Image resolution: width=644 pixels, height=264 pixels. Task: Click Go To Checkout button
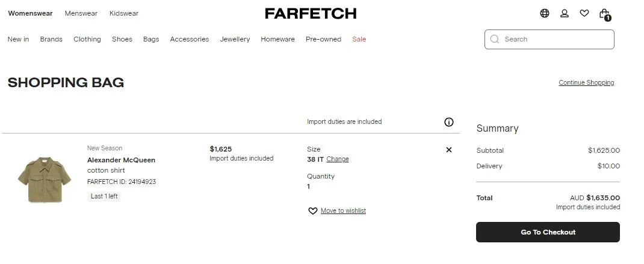click(548, 232)
